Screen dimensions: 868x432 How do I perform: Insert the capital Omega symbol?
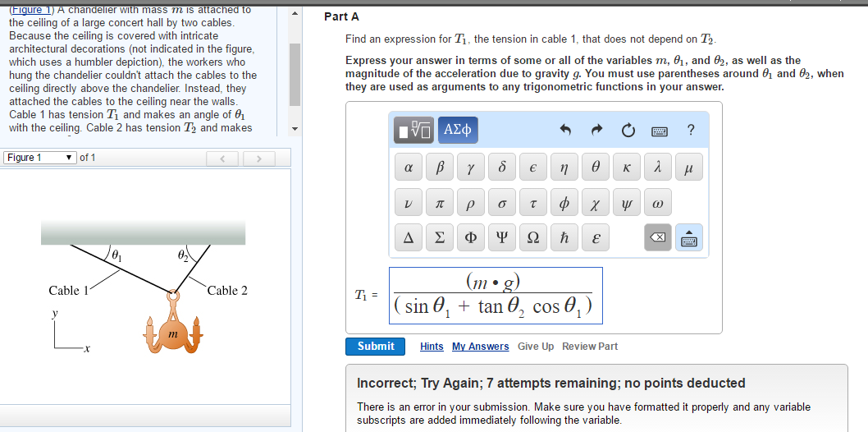coord(532,237)
